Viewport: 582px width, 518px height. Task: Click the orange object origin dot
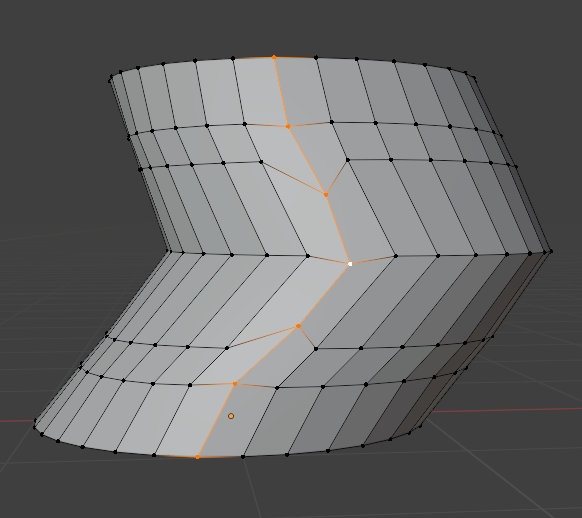point(231,416)
